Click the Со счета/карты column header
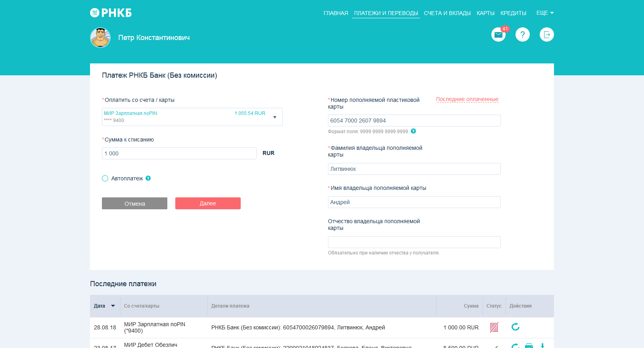The width and height of the screenshot is (644, 348). click(x=142, y=306)
